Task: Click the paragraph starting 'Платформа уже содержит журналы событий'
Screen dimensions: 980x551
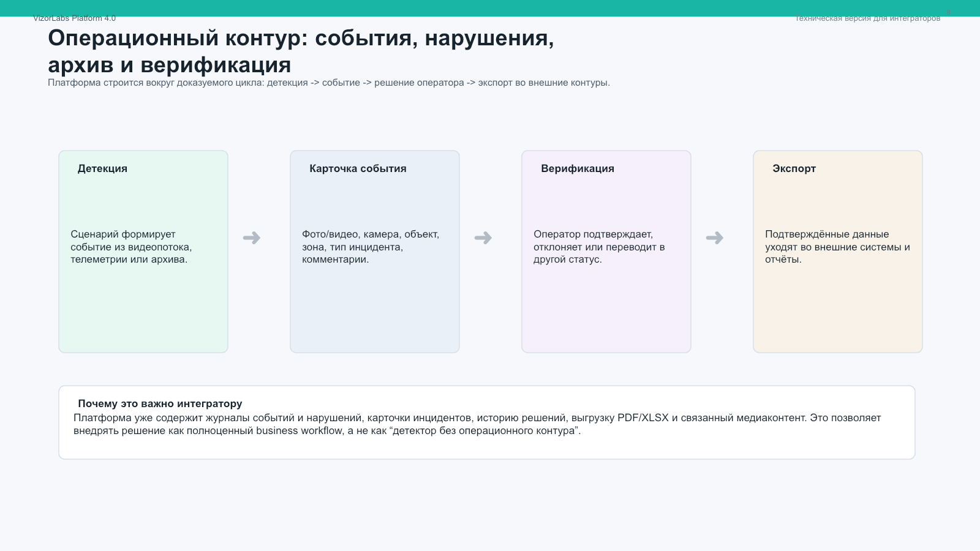Action: pyautogui.click(x=477, y=424)
